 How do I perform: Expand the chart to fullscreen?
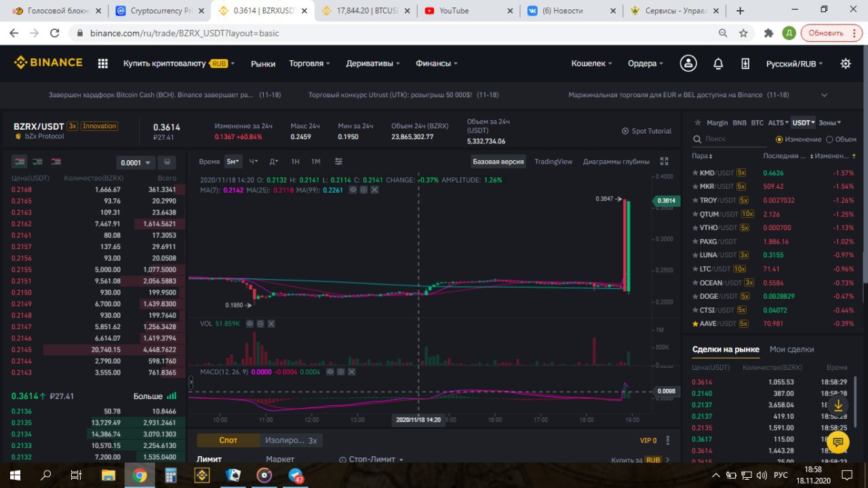[665, 162]
